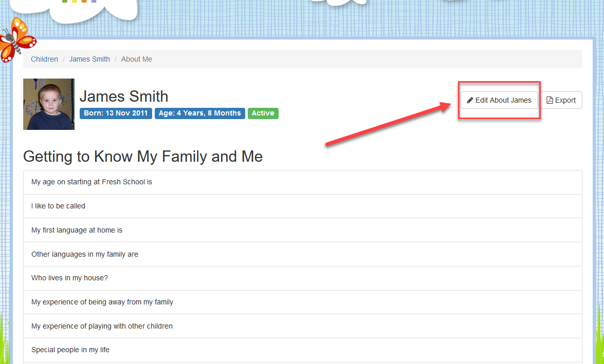
Task: Select row 'My first language at home is'
Action: coord(303,230)
